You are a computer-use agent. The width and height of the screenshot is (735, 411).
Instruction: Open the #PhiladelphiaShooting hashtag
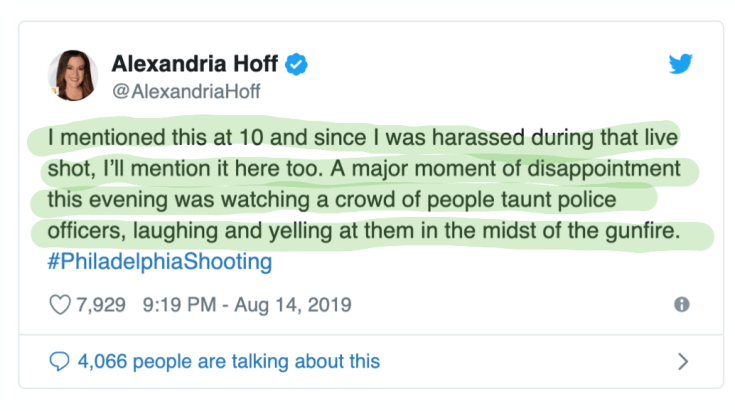tap(159, 263)
